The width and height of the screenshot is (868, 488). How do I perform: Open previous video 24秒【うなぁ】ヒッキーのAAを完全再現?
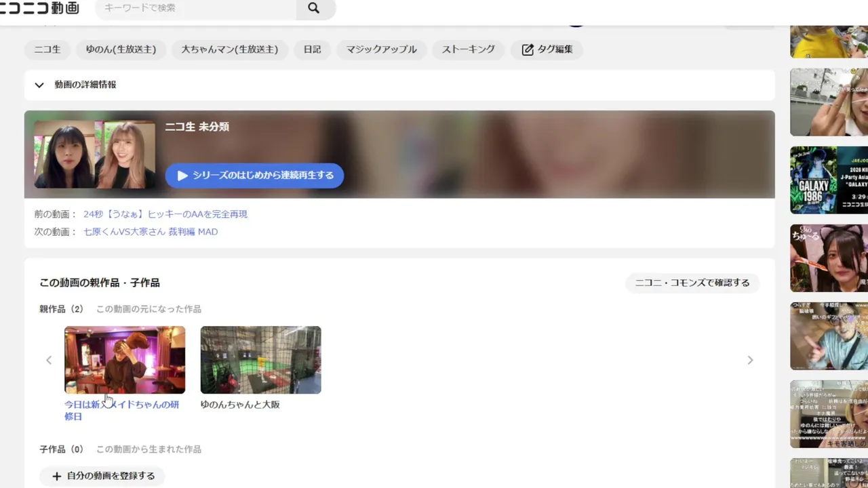coord(165,214)
